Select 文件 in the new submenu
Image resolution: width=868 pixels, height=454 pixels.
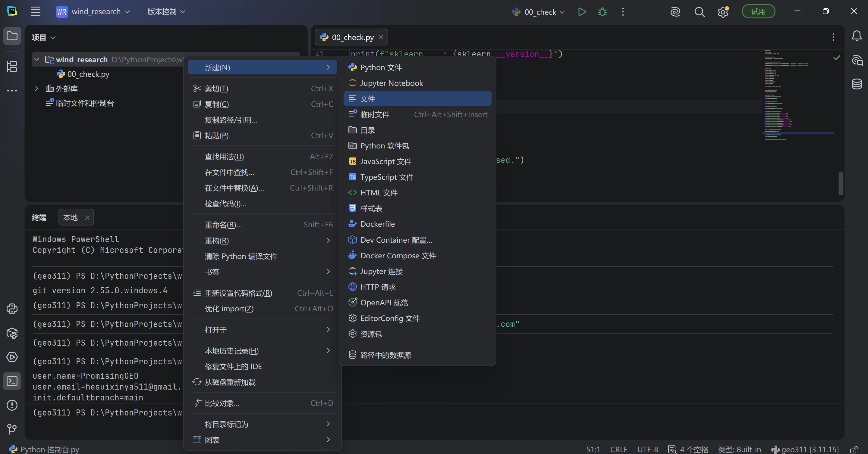coord(417,99)
